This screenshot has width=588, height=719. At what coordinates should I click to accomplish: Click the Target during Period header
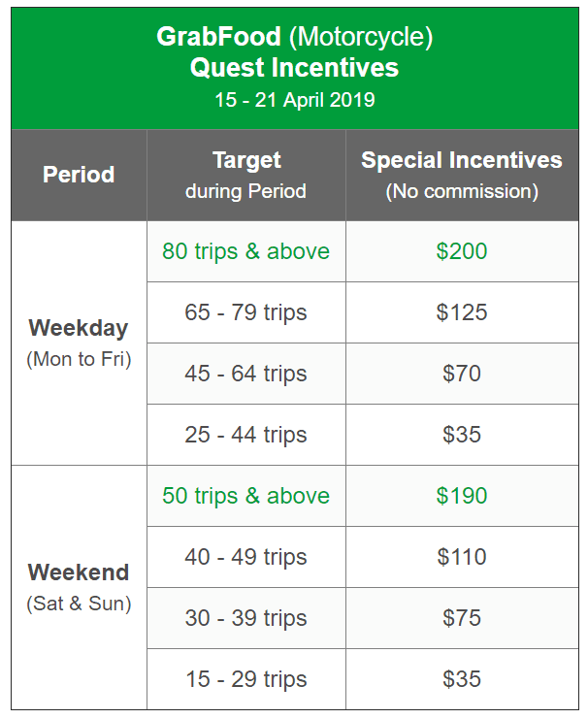point(246,175)
